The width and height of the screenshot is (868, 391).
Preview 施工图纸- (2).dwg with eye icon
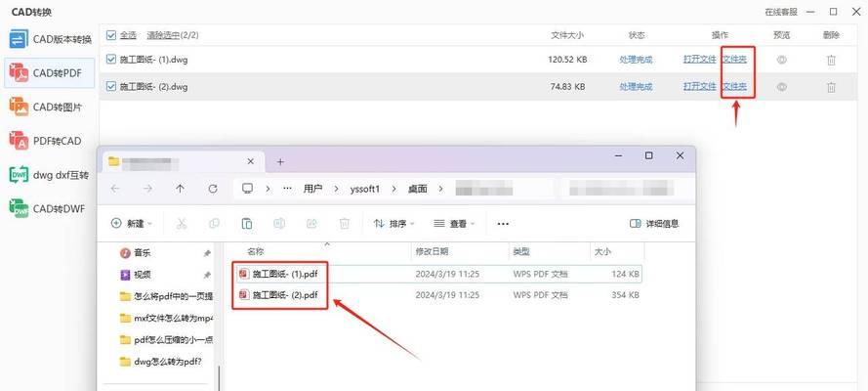tap(782, 87)
